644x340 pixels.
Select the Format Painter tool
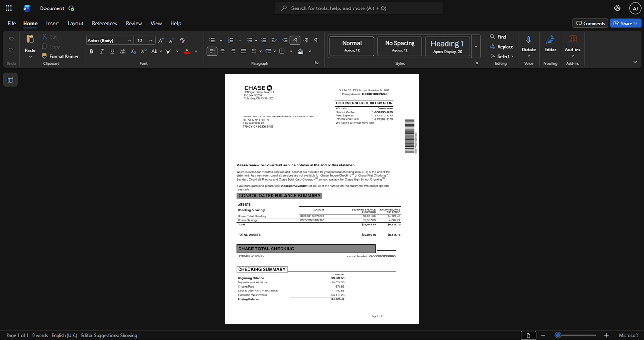(60, 56)
